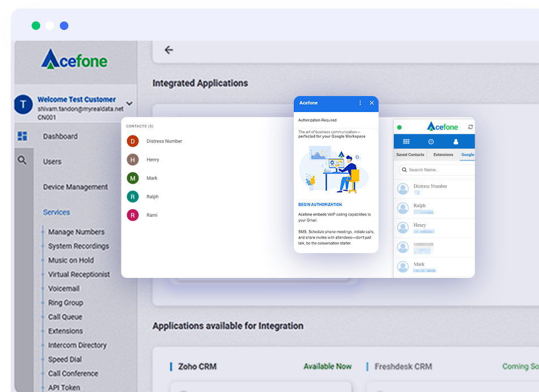Screen dimensions: 539x392
Task: Open System Recordings under Services
Action: click(x=79, y=246)
